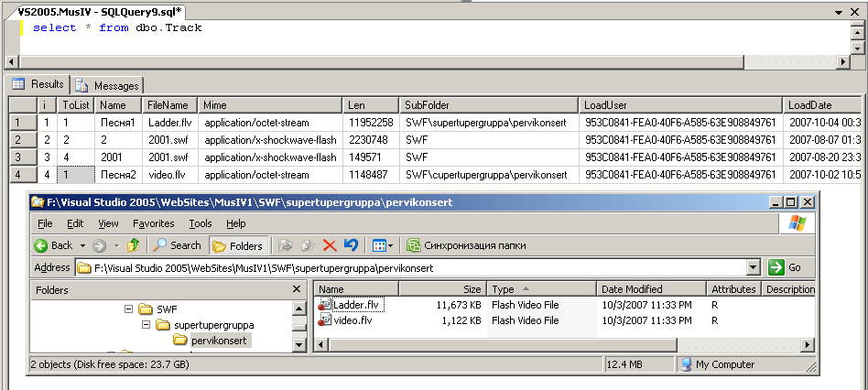The height and width of the screenshot is (390, 868).
Task: Click SubFolder cell SWF\cupertupergruppa\pervikonsert
Action: 489,176
